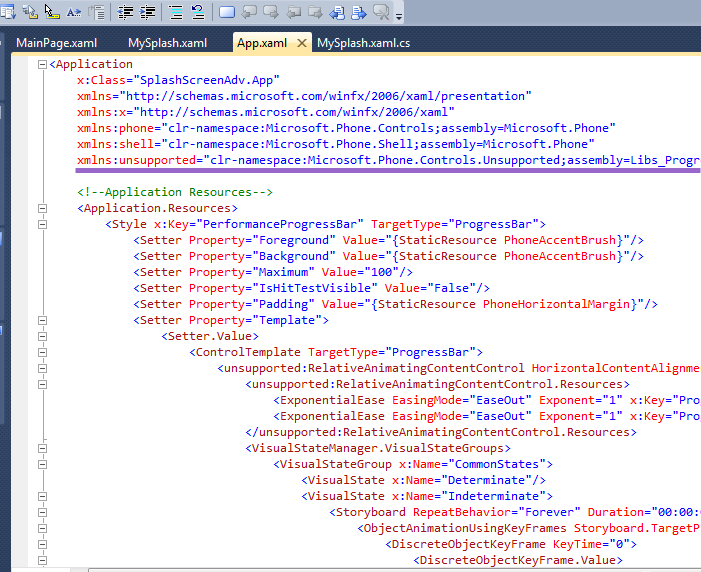
Task: Collapse the Setter.Value outlining region
Action: pyautogui.click(x=42, y=337)
